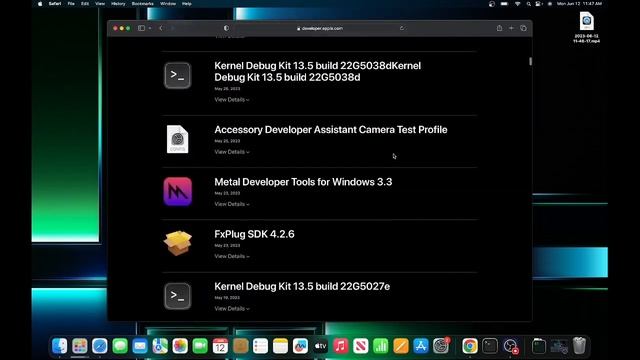Show the tab overview icon

click(x=523, y=28)
